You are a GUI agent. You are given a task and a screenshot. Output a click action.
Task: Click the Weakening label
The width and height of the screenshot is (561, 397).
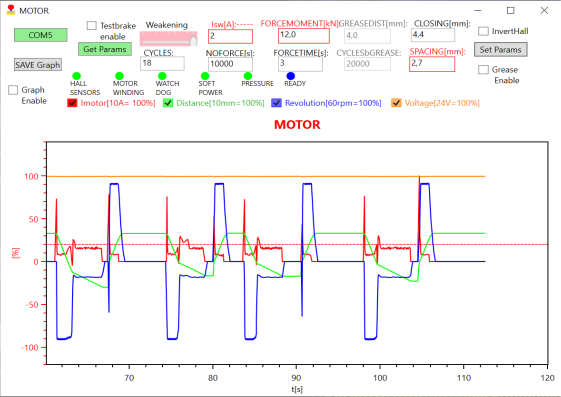pos(167,25)
